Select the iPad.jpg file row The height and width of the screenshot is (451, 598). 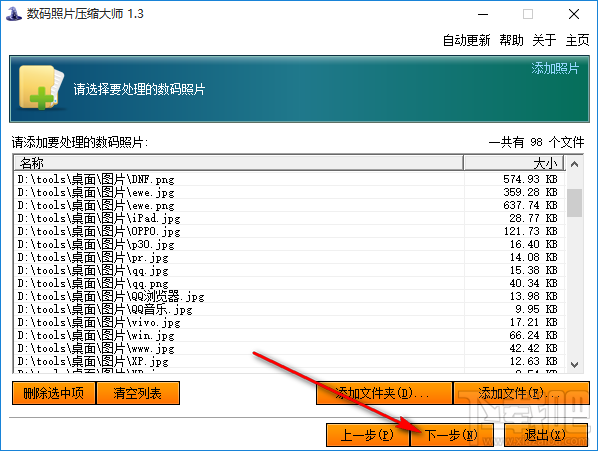click(x=290, y=218)
